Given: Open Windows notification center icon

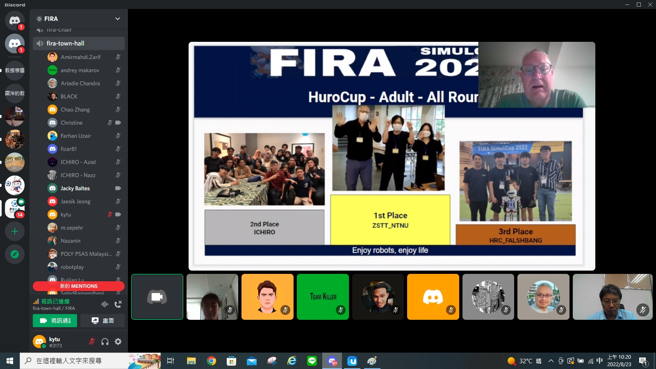Looking at the screenshot, I should pyautogui.click(x=643, y=361).
